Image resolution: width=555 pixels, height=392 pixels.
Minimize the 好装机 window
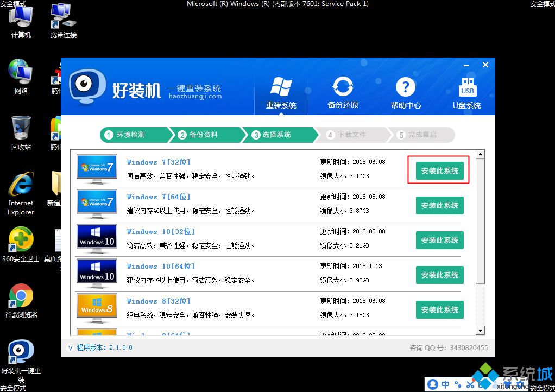[x=466, y=66]
